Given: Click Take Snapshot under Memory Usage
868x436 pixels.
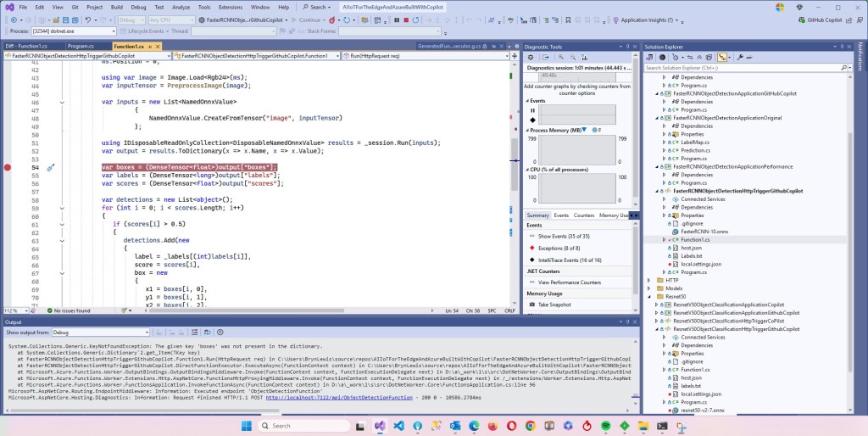Looking at the screenshot, I should 554,304.
